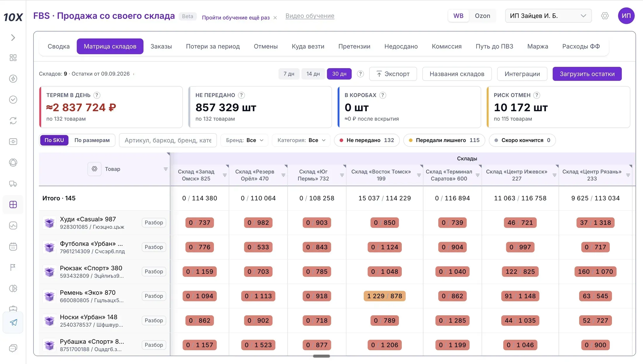Select the 7 дн period
Screen dimensions: 643x364
pos(289,74)
